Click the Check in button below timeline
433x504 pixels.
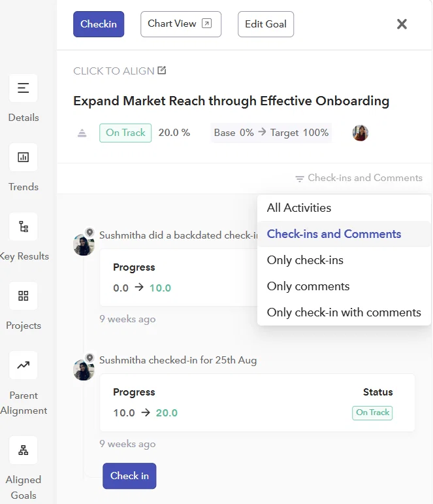(x=129, y=476)
